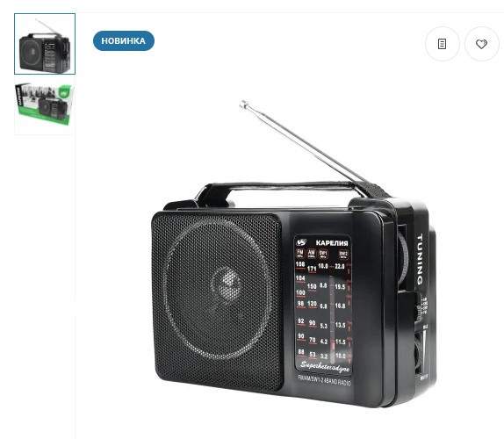The width and height of the screenshot is (504, 439).
Task: Click the Superheterodyne inscription
Action: pos(325,366)
